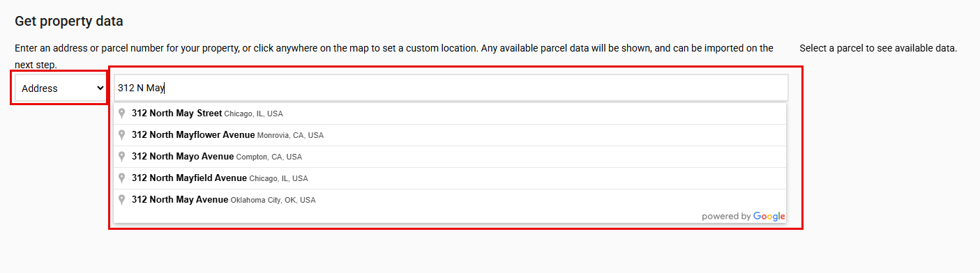Choose the 312 North Mayflower Avenue suggestion
980x273 pixels.
450,135
